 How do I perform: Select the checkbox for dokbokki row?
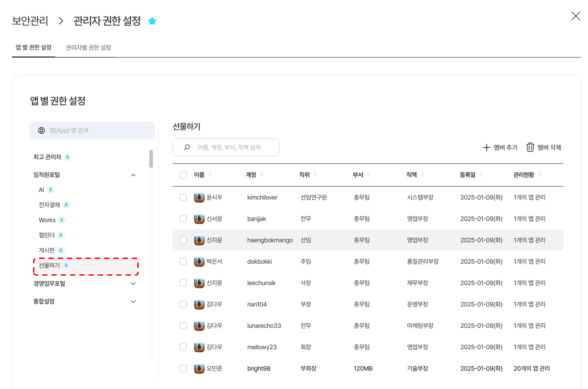click(x=183, y=262)
